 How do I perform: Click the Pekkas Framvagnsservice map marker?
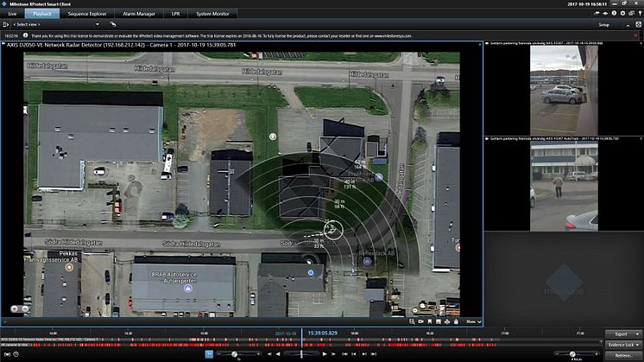coord(69,268)
